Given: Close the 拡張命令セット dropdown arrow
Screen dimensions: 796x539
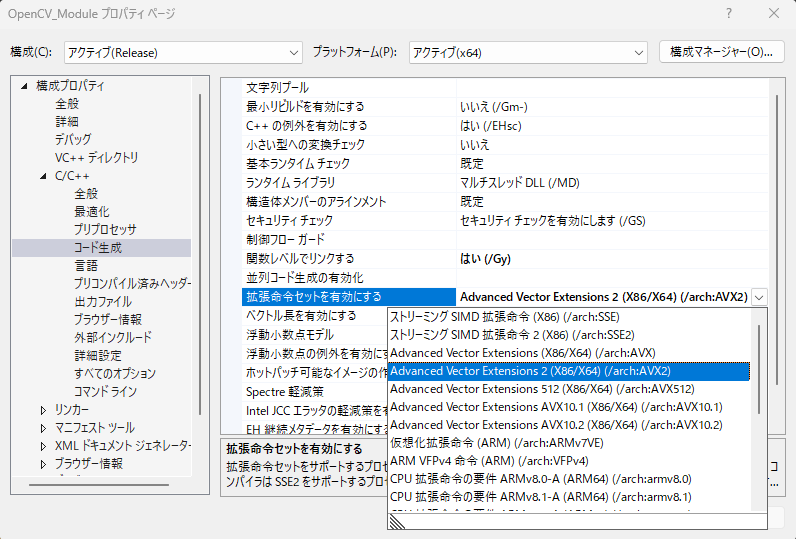Looking at the screenshot, I should click(760, 297).
